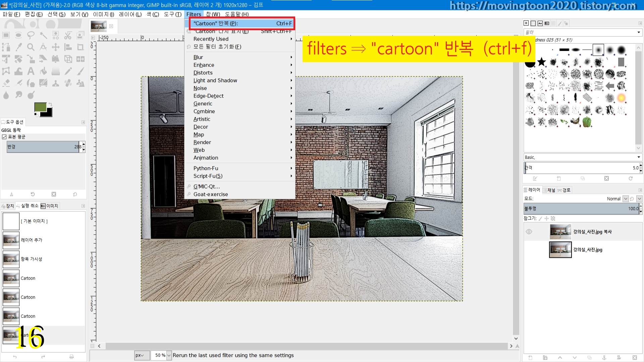This screenshot has height=362, width=644.
Task: Select the Cage Transform tool
Action: (x=6, y=71)
